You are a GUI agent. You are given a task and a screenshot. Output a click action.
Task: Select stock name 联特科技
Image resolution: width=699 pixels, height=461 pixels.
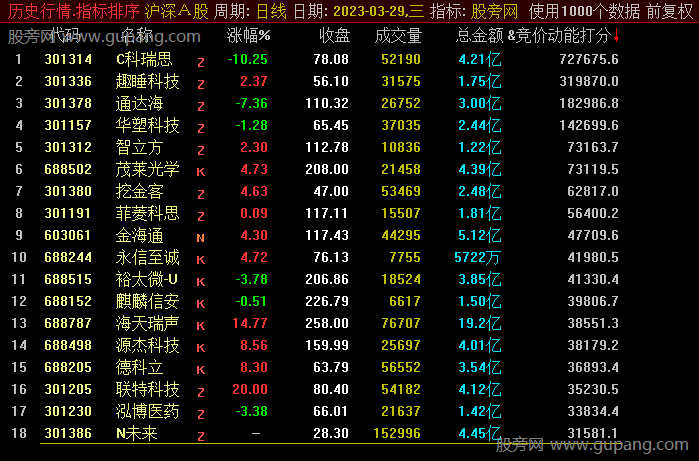(148, 389)
